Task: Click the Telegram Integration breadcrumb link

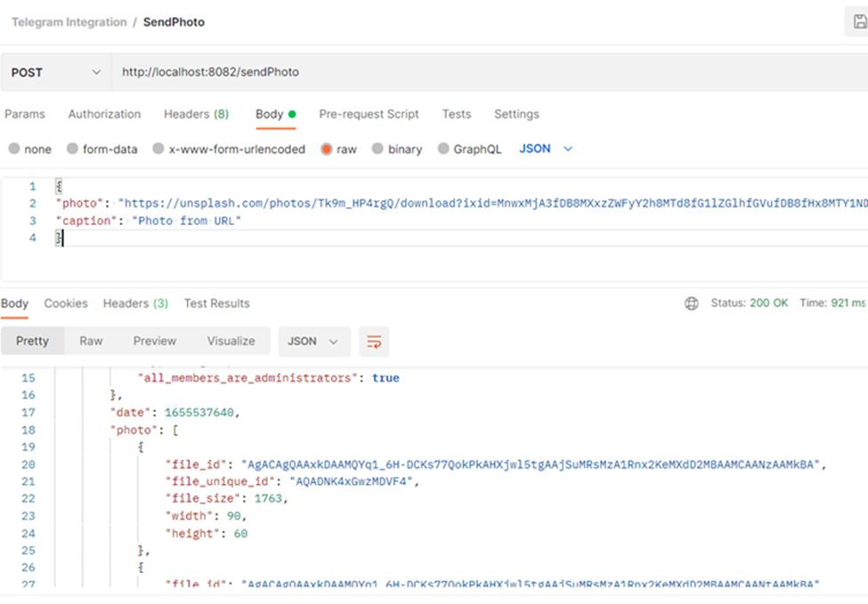Action: tap(69, 22)
